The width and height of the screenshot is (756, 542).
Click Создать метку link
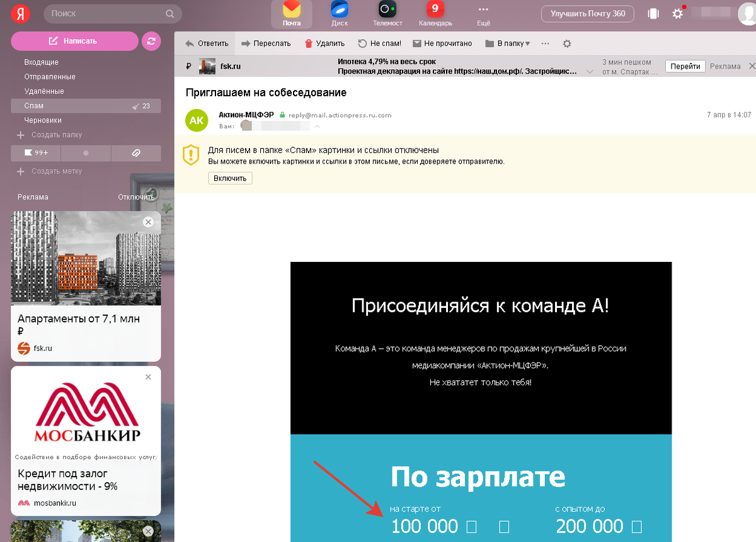coord(57,171)
